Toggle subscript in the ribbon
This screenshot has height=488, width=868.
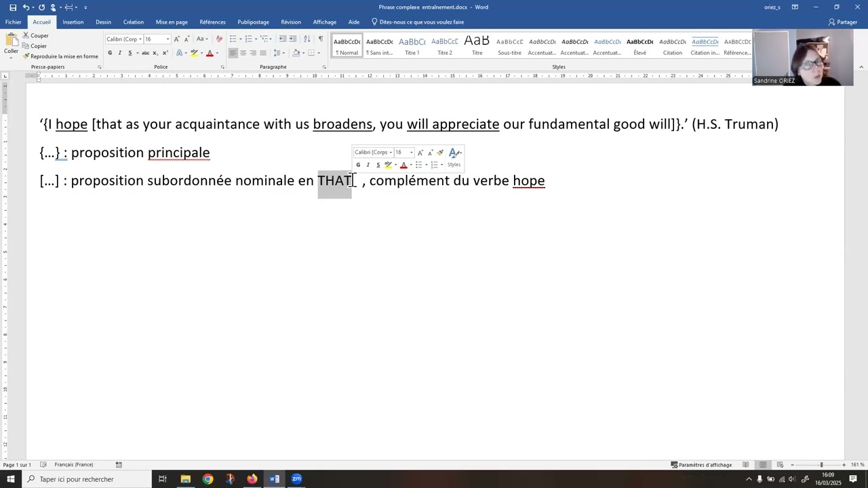[155, 53]
